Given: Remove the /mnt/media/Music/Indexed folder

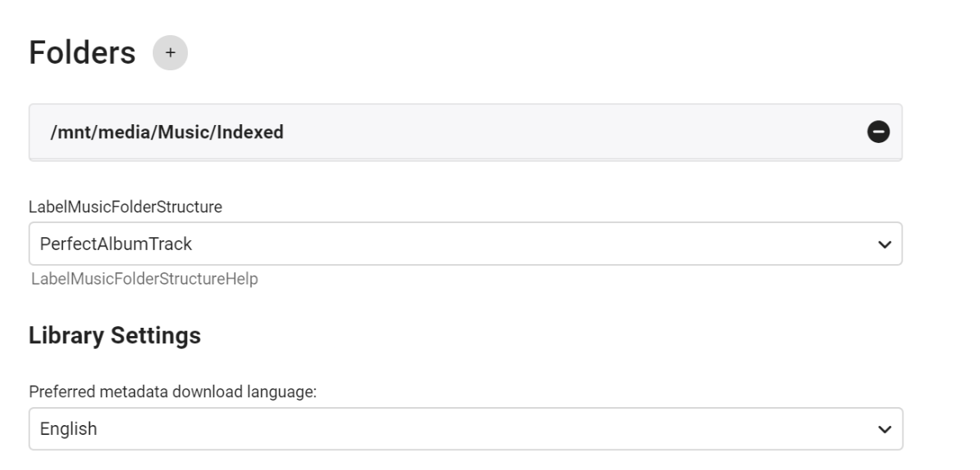Looking at the screenshot, I should 879,132.
